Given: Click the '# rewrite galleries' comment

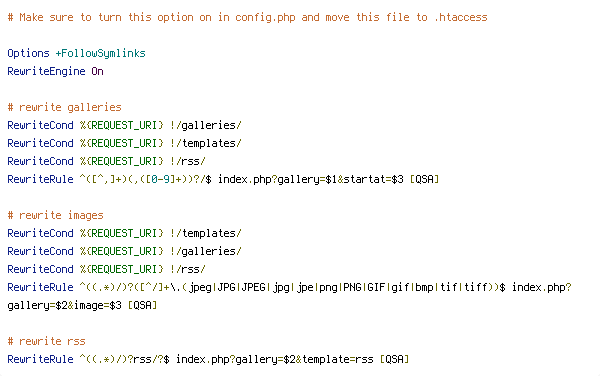Looking at the screenshot, I should pos(64,107).
